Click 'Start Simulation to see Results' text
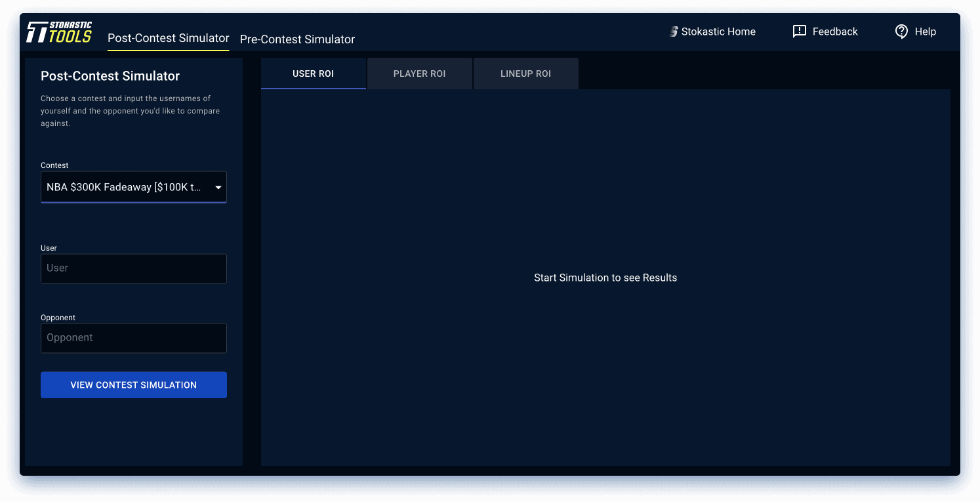980x502 pixels. pyautogui.click(x=605, y=278)
